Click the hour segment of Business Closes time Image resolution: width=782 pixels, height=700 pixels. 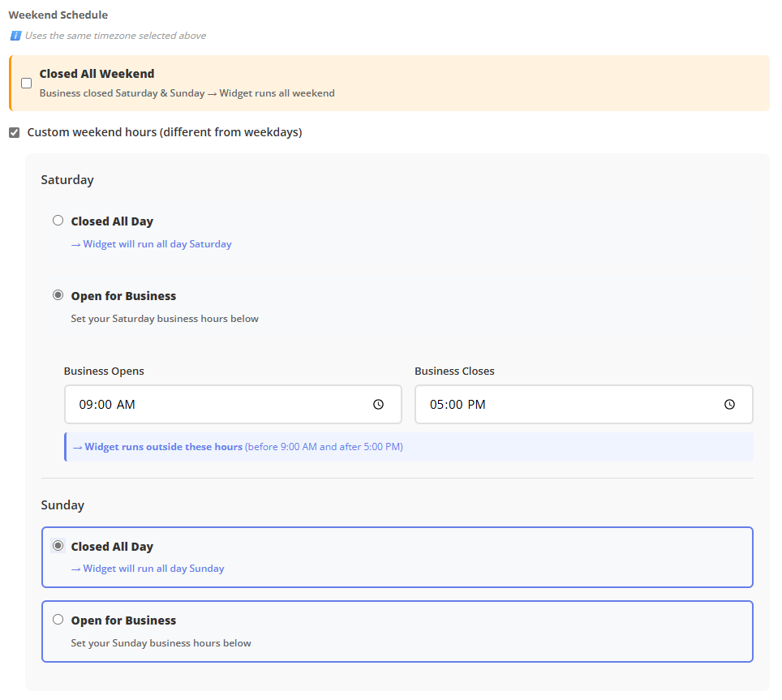point(437,405)
